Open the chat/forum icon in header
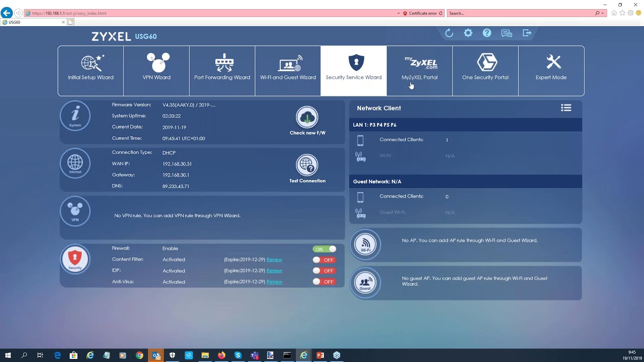Image resolution: width=644 pixels, height=362 pixels. pos(507,33)
